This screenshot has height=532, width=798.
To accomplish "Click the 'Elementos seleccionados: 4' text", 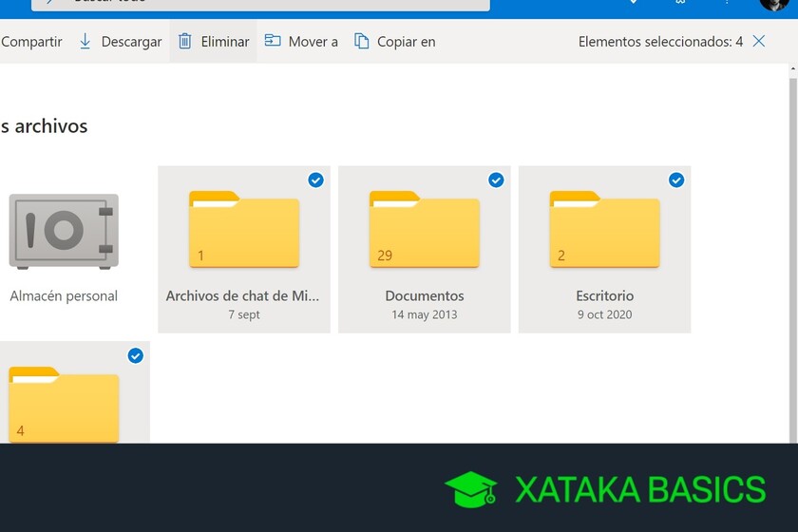I will click(x=660, y=42).
